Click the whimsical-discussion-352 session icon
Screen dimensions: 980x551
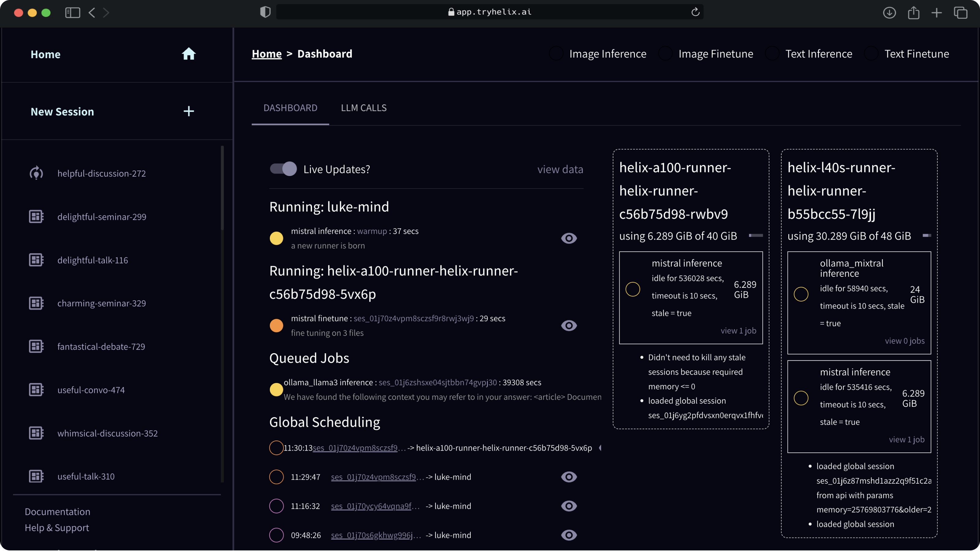[36, 433]
